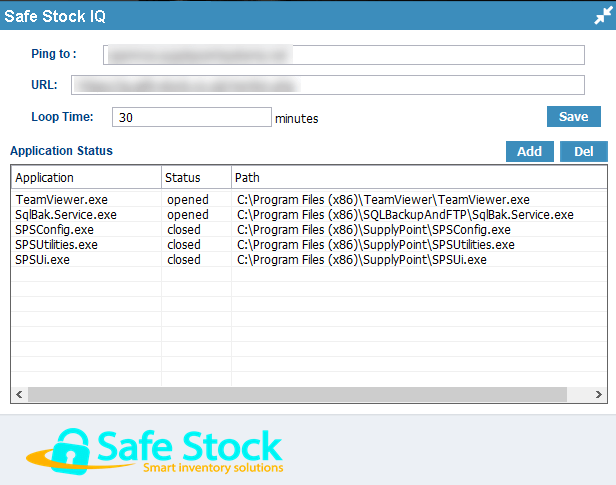Sort by the Status column header
This screenshot has width=616, height=485.
(196, 178)
